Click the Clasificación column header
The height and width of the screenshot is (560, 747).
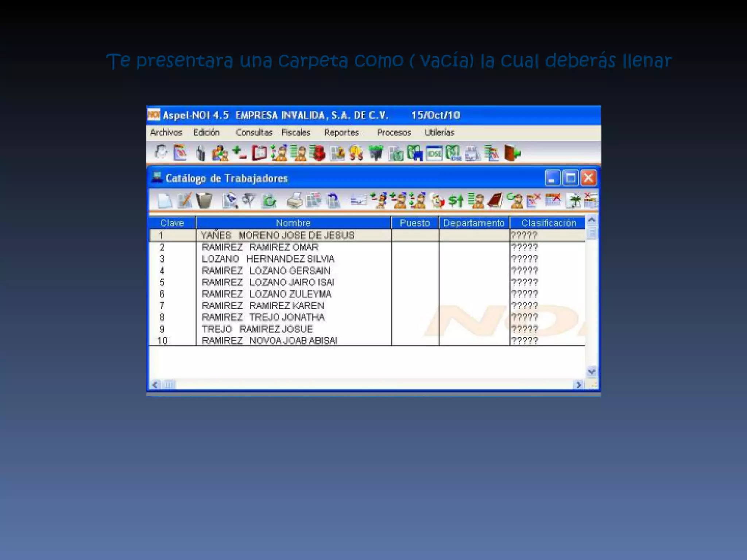point(548,223)
